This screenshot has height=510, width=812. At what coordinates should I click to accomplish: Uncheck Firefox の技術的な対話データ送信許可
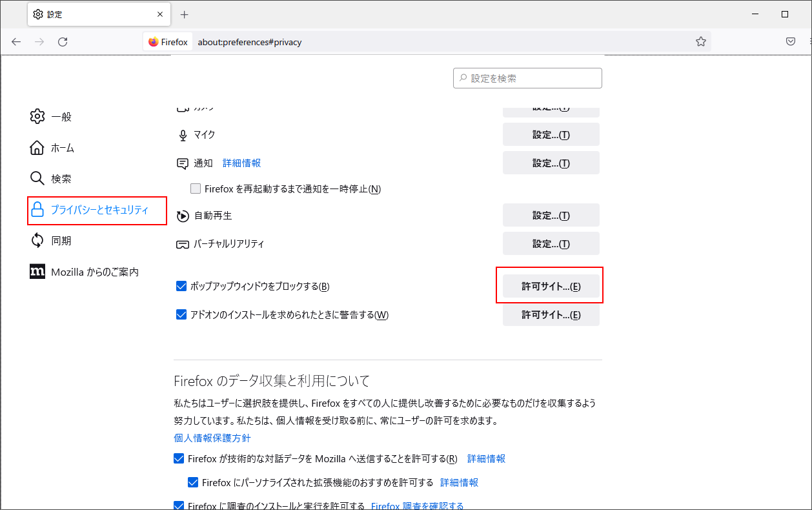[x=178, y=458]
